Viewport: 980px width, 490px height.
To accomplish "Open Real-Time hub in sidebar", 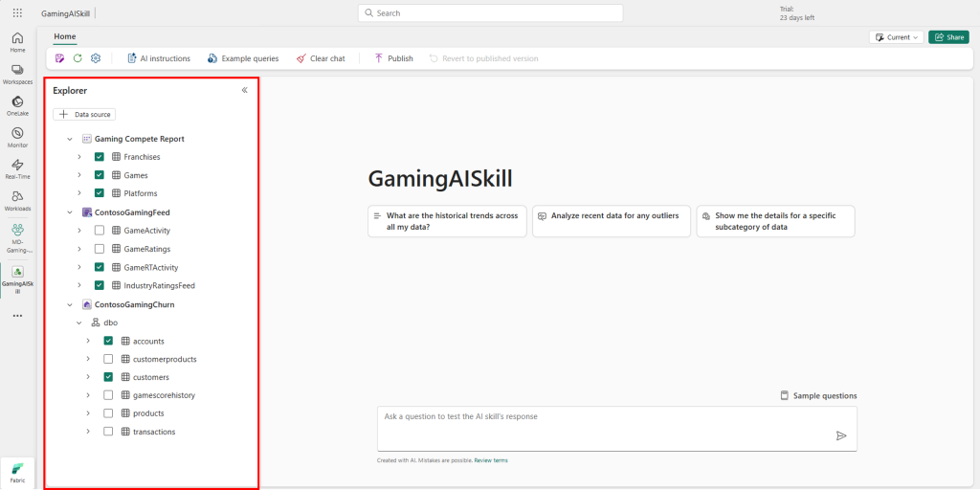I will tap(17, 168).
